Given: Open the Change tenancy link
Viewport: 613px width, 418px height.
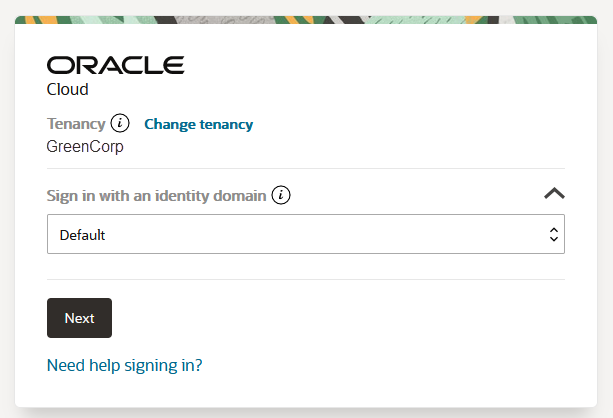Looking at the screenshot, I should [198, 124].
